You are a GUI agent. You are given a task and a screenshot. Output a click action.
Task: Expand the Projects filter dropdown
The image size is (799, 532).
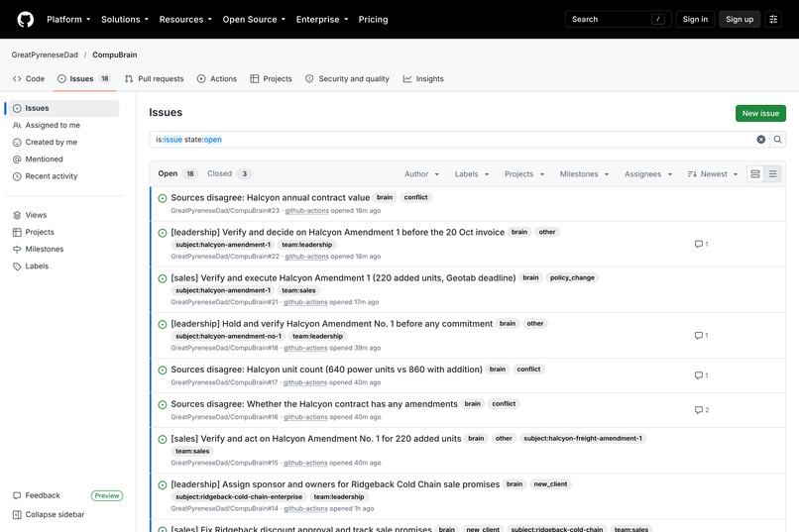point(524,174)
